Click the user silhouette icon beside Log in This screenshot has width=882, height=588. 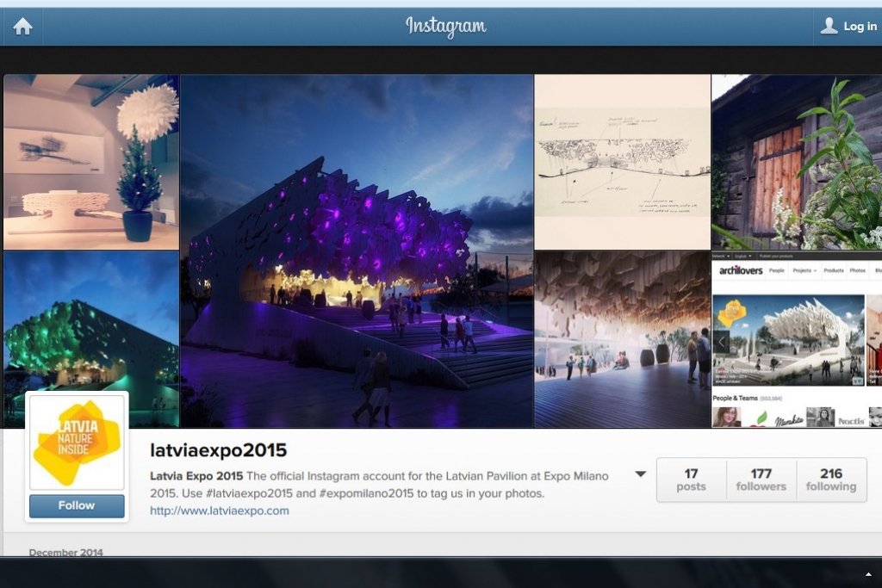click(829, 27)
